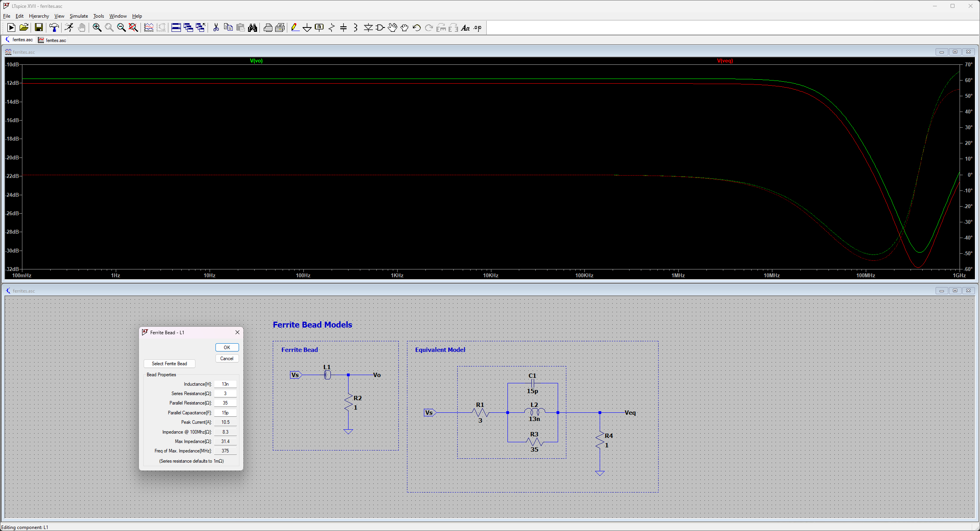Viewport: 980px width, 531px height.
Task: Click the Print Setup icon
Action: 280,27
